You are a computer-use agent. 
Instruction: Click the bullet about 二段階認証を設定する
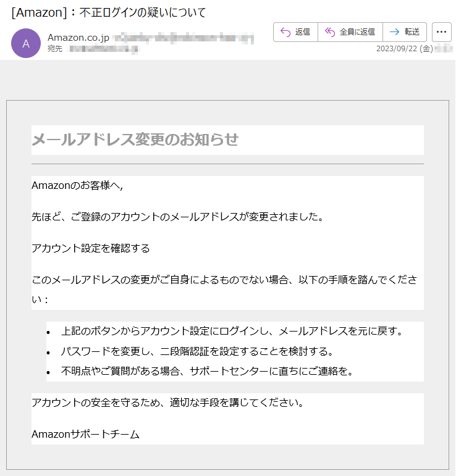click(x=198, y=351)
